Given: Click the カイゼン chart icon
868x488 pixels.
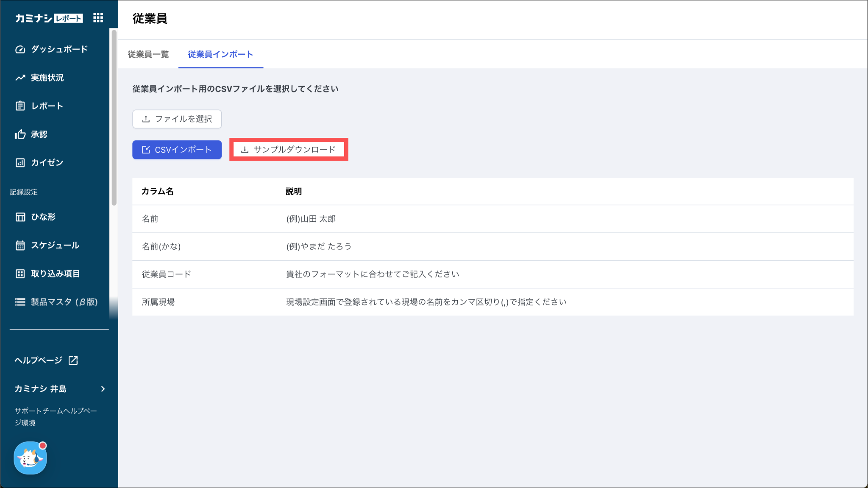Looking at the screenshot, I should point(20,163).
